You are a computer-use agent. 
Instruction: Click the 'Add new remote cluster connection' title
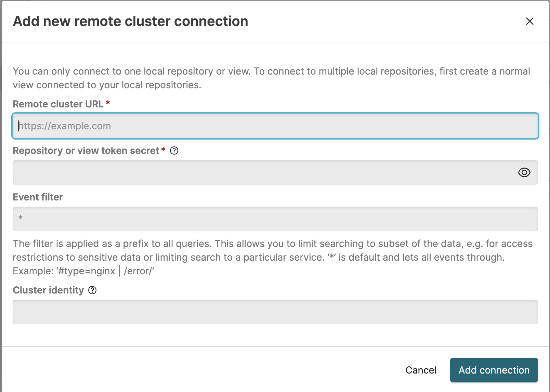130,21
